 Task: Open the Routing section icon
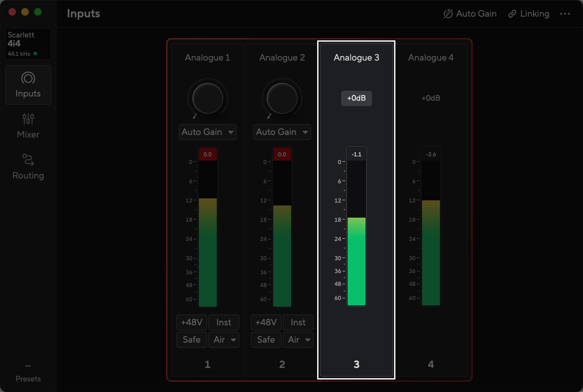point(28,160)
